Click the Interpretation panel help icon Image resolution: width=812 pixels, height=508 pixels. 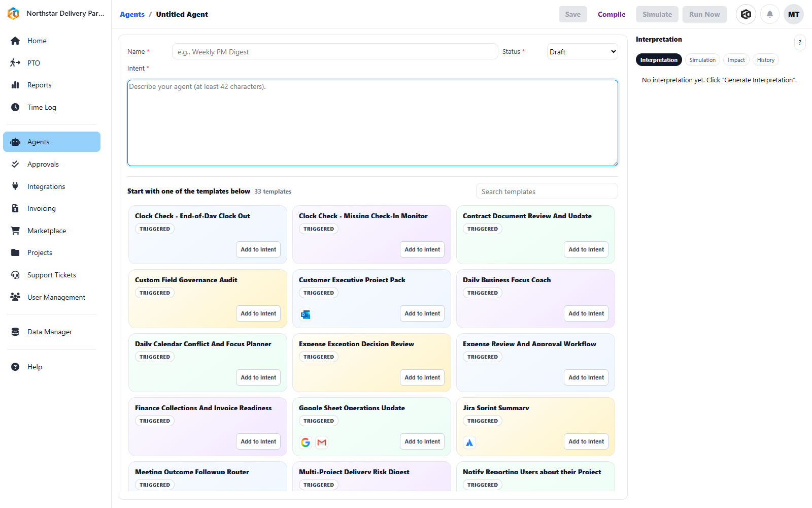[800, 42]
